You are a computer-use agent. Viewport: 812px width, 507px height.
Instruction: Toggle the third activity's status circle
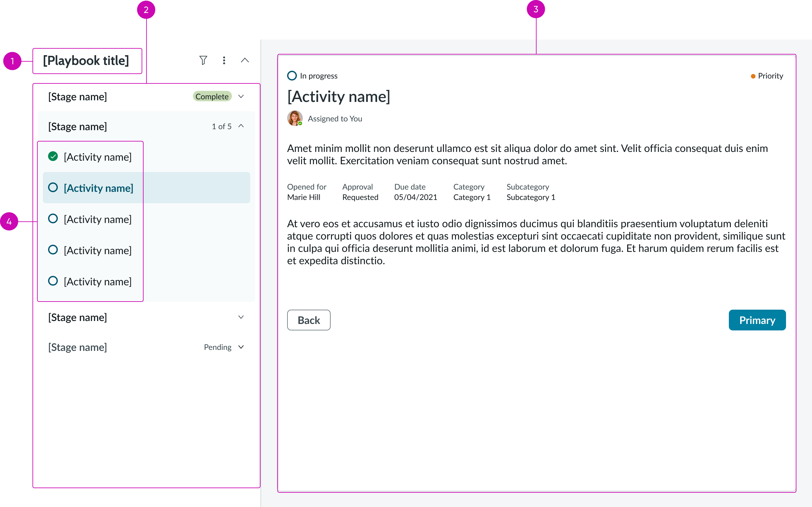point(53,219)
